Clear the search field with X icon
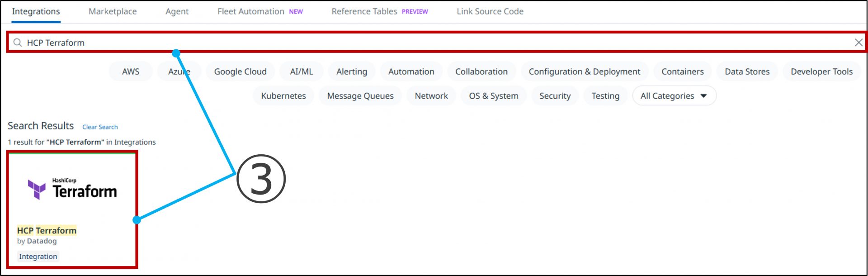Image resolution: width=868 pixels, height=276 pixels. [x=858, y=43]
